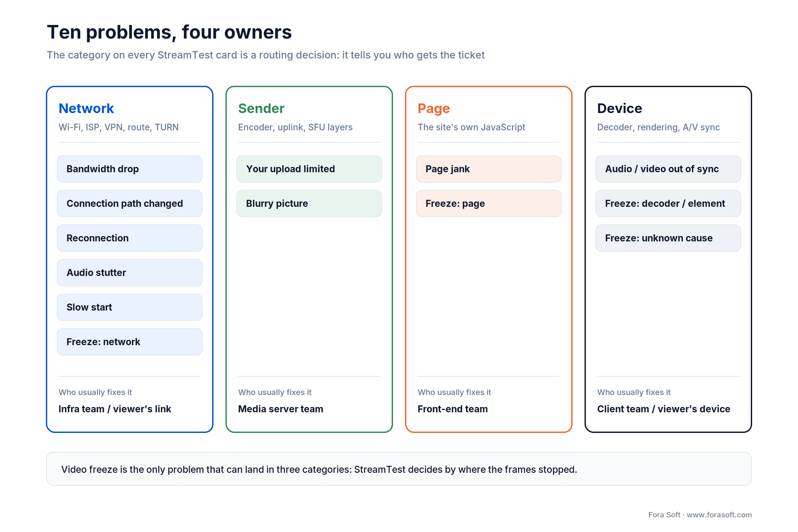Click Front-end team text

pyautogui.click(x=453, y=409)
